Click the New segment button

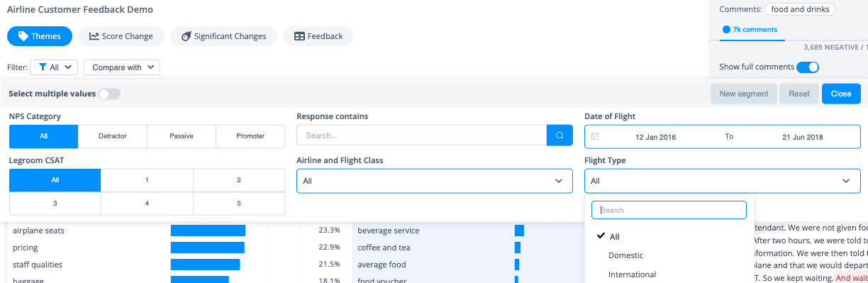743,94
